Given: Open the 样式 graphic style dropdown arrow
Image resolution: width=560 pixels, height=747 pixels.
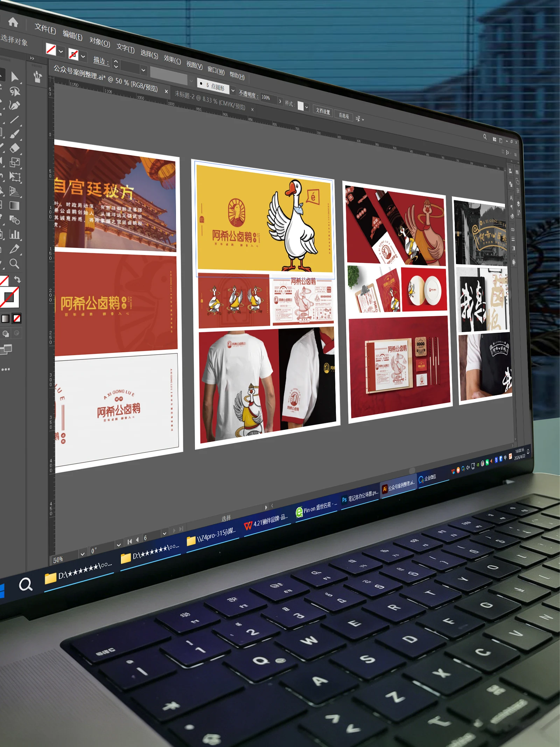Looking at the screenshot, I should [307, 107].
